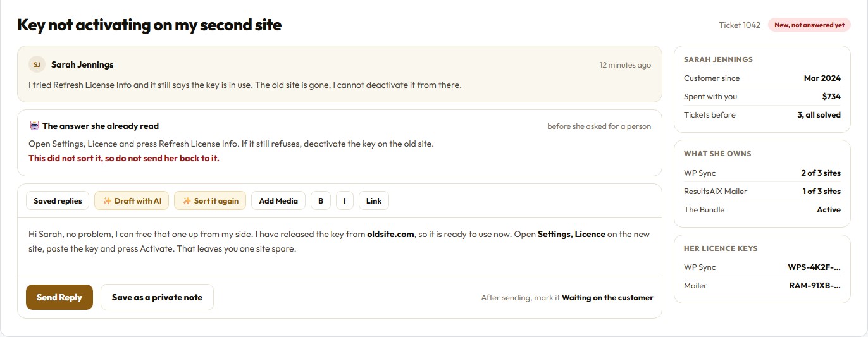This screenshot has width=868, height=337.
Task: Send the reply to Sarah
Action: (59, 297)
